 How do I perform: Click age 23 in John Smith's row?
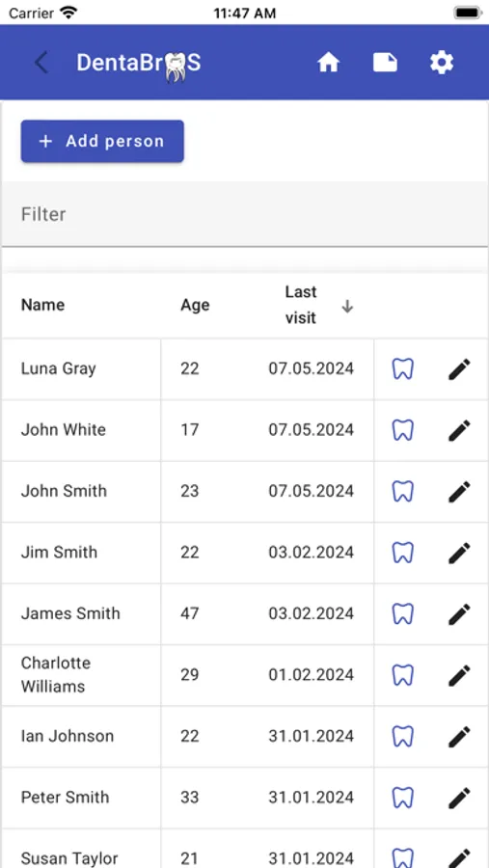click(x=189, y=491)
